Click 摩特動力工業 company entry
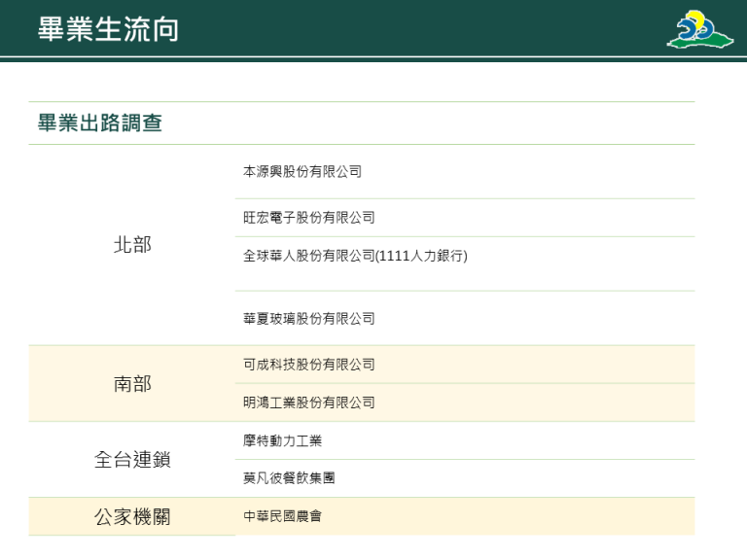 (x=282, y=441)
